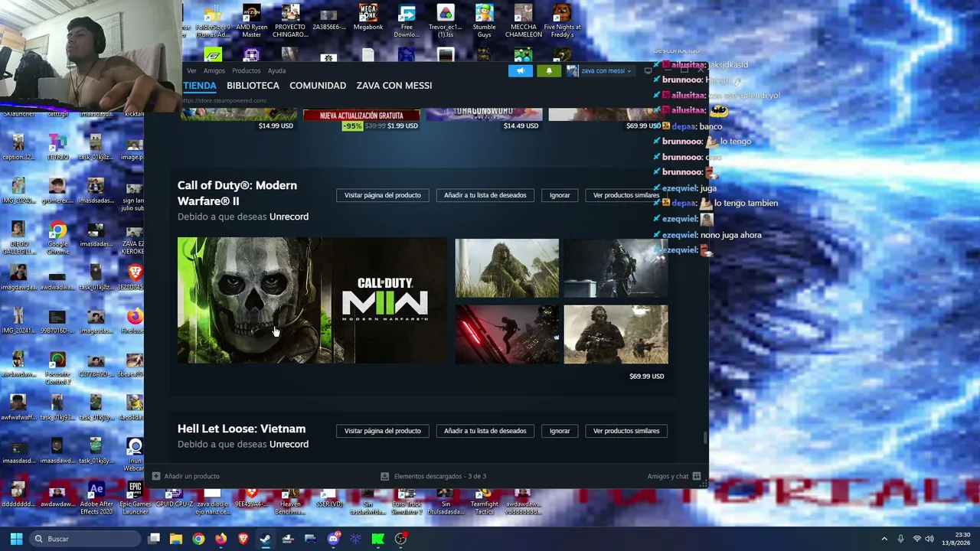Switch to the COMUNIDAD tab
The width and height of the screenshot is (980, 551).
[x=318, y=86]
